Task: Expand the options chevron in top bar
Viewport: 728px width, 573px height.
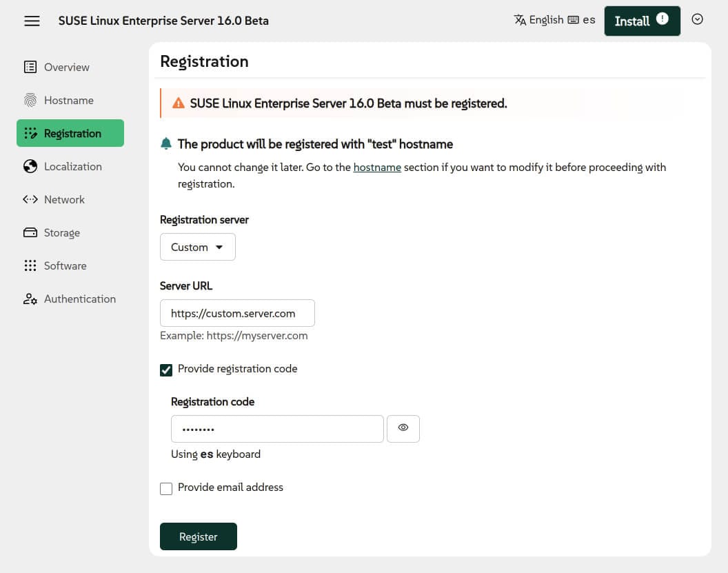Action: (x=698, y=20)
